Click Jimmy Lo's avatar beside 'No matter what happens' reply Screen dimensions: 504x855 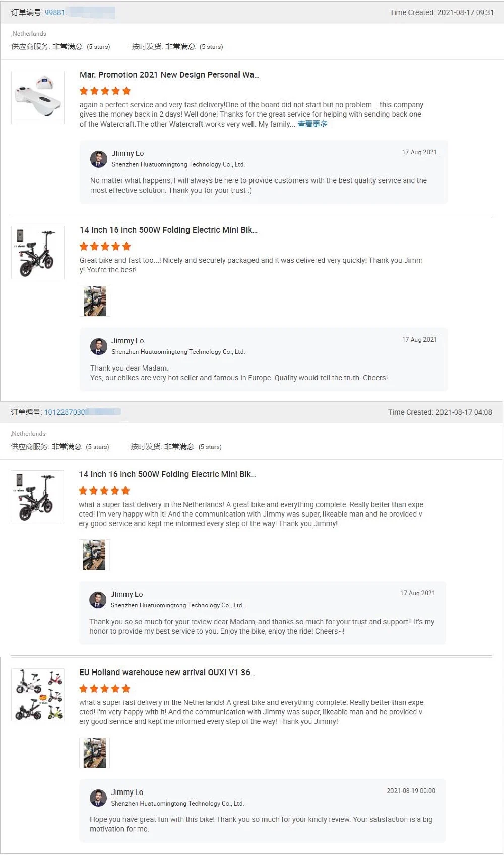[x=99, y=159]
